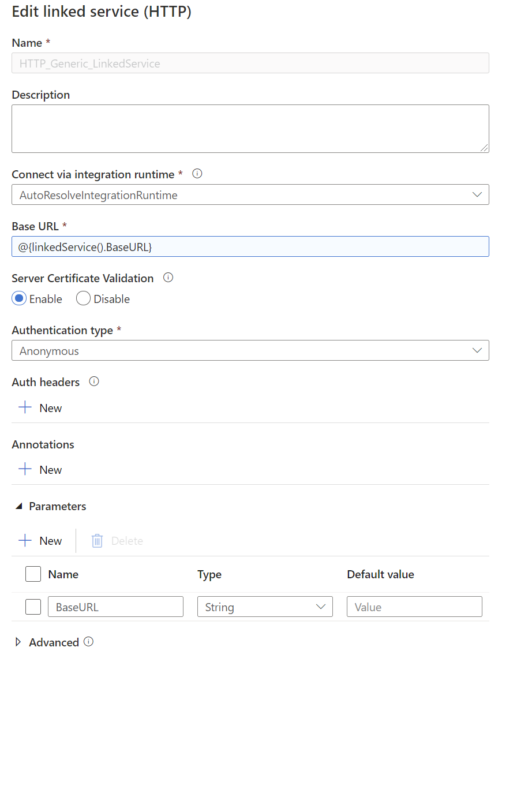
Task: Expand the Advanced section
Action: (18, 642)
